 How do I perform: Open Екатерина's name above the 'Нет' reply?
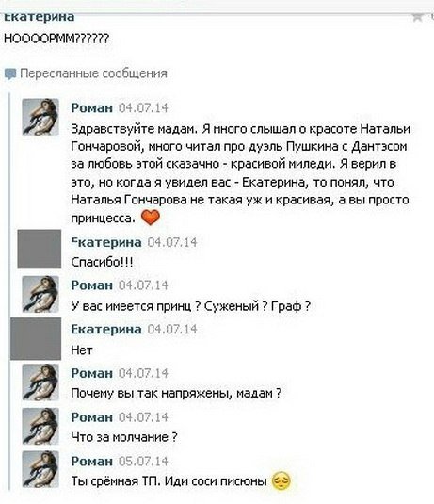(106, 330)
